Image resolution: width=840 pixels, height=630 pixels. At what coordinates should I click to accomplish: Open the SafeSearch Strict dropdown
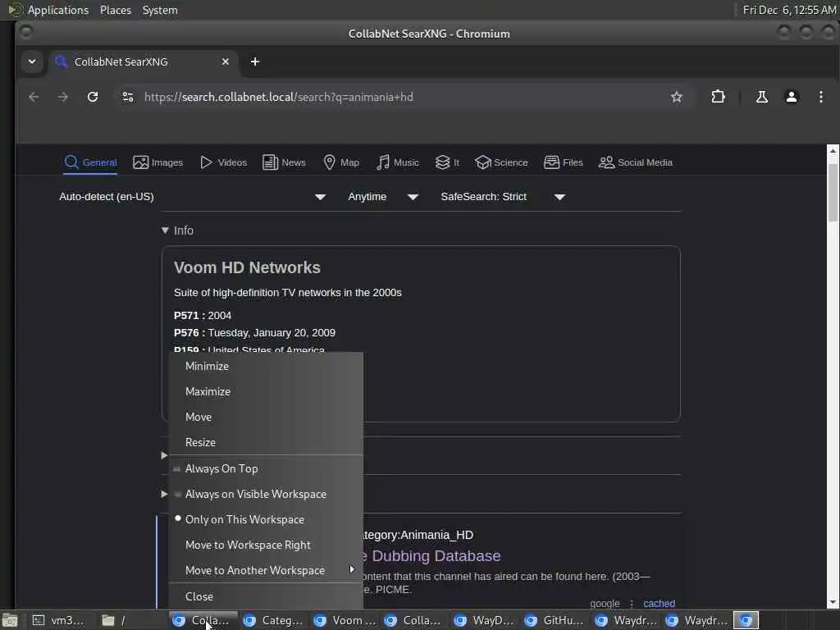click(x=503, y=197)
